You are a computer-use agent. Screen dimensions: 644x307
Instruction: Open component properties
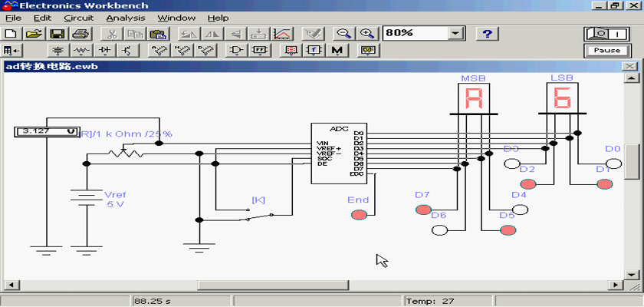(313, 34)
